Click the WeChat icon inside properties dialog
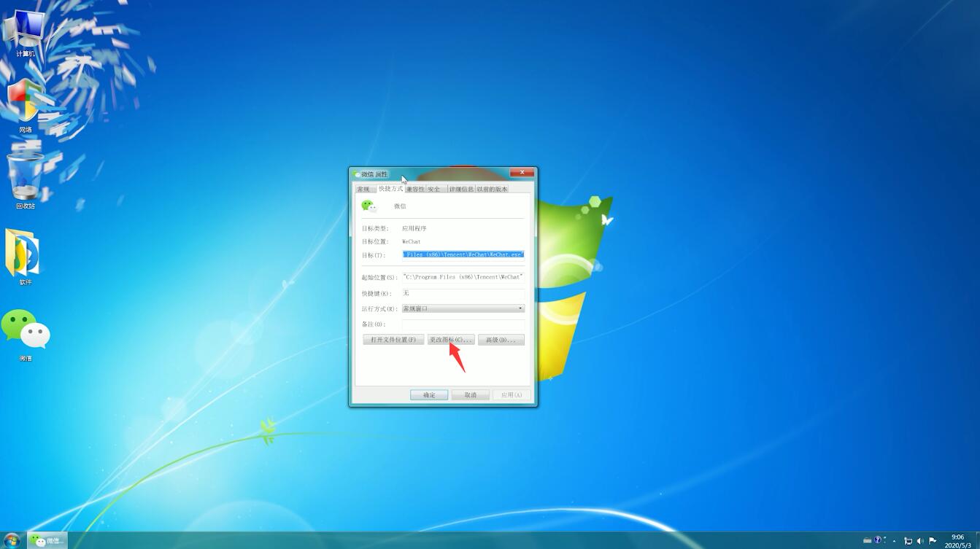 369,206
